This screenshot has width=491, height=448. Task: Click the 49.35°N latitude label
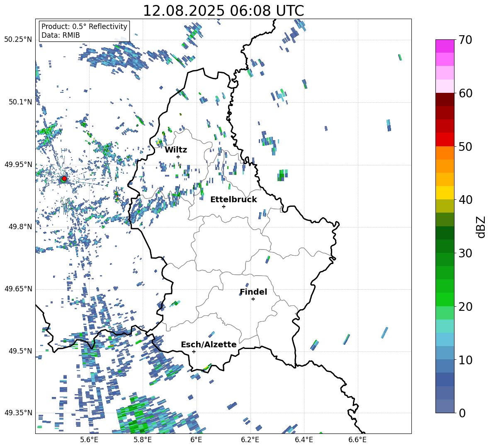click(18, 413)
